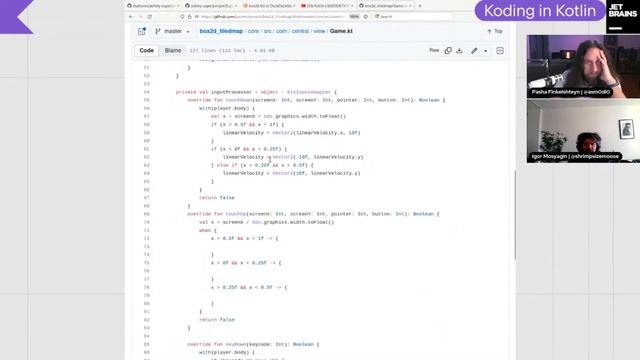Bookmark this page star icon

366,17
